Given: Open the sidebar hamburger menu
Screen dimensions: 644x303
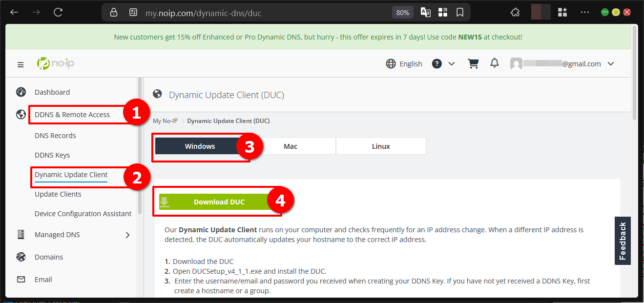Looking at the screenshot, I should click(x=20, y=63).
